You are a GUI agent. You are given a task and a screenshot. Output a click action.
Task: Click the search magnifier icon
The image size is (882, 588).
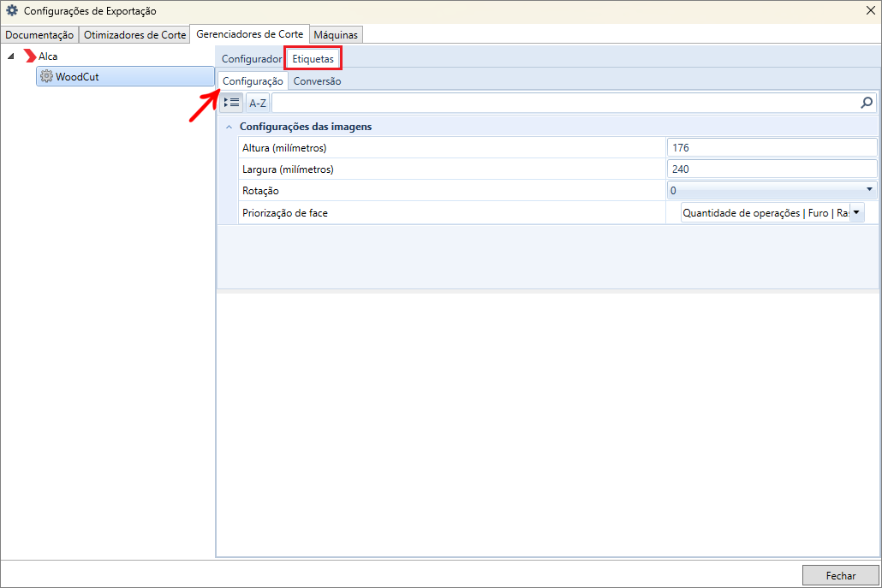(867, 103)
